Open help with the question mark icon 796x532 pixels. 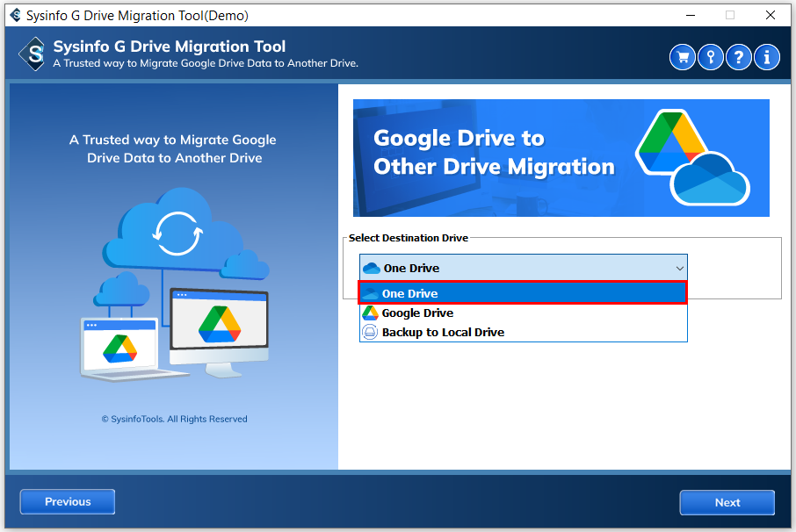739,57
